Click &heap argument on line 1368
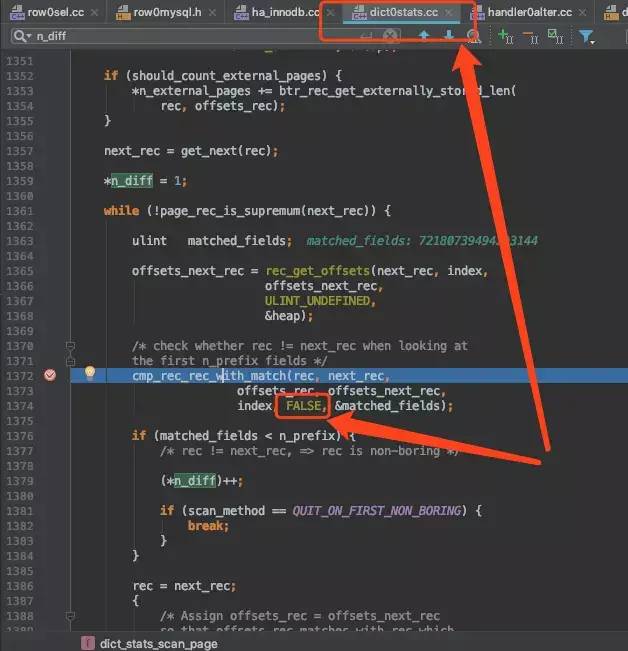Screen dimensions: 628x651 pyautogui.click(x=282, y=316)
